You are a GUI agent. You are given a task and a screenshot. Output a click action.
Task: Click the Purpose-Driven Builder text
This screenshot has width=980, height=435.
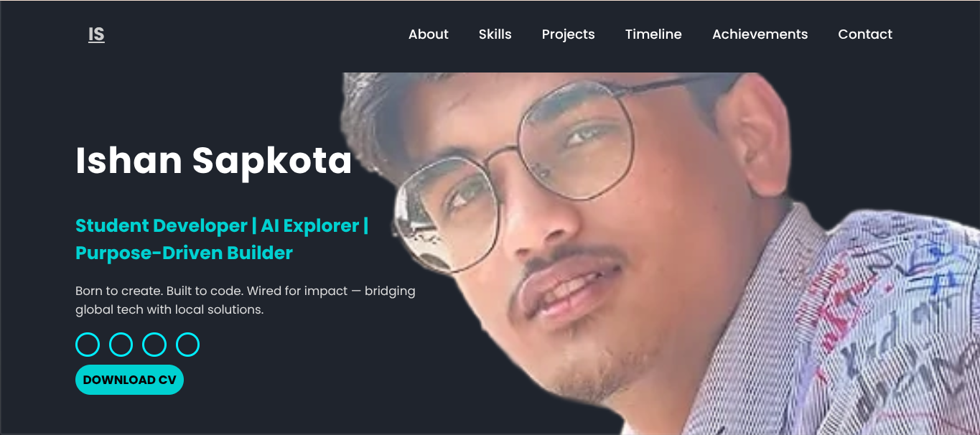[x=185, y=253]
